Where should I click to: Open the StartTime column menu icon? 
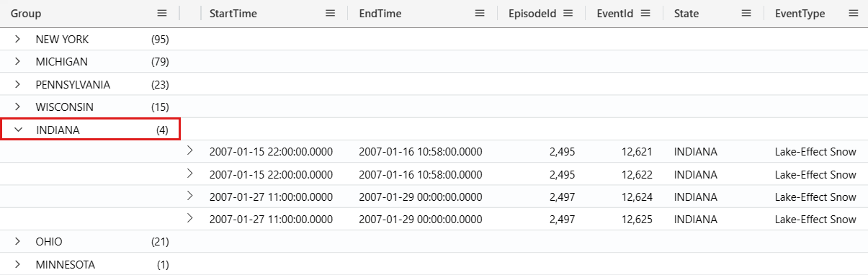pos(330,14)
